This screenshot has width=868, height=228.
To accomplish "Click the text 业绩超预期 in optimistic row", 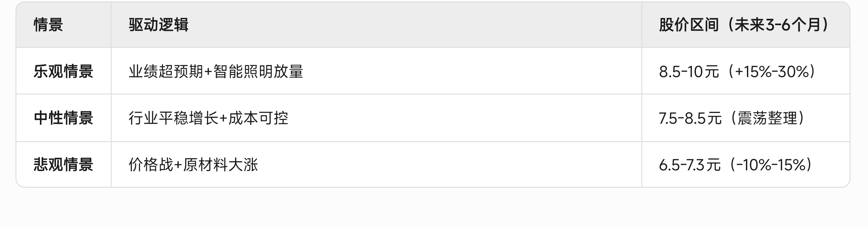I will [166, 71].
